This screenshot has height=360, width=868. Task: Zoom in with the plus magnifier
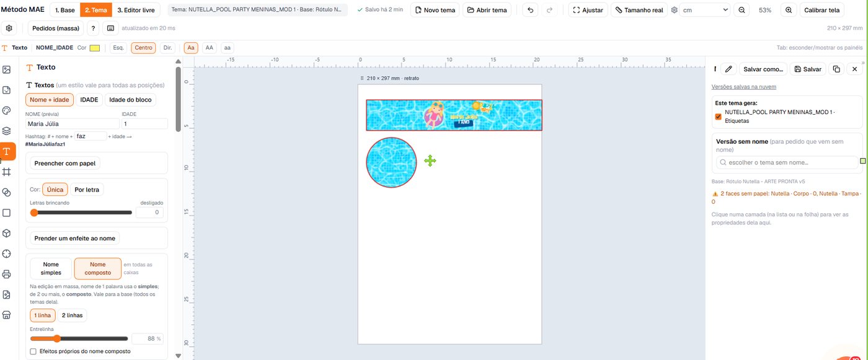pyautogui.click(x=789, y=10)
